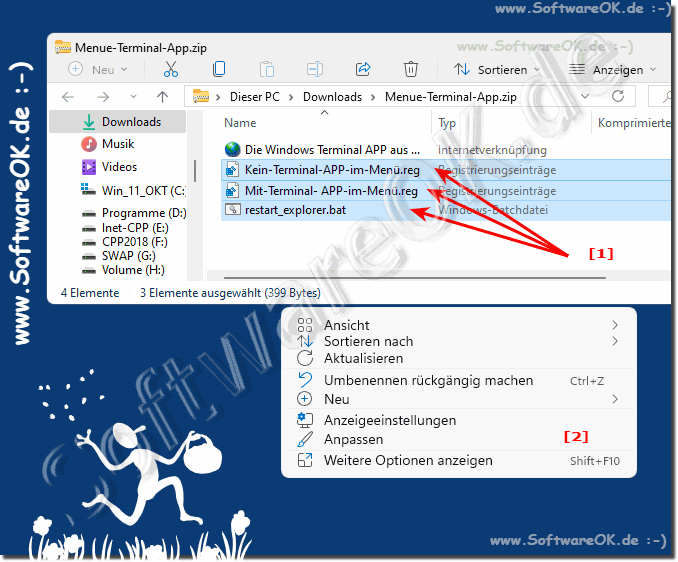
Task: Click the Rename icon in toolbar
Action: point(315,69)
